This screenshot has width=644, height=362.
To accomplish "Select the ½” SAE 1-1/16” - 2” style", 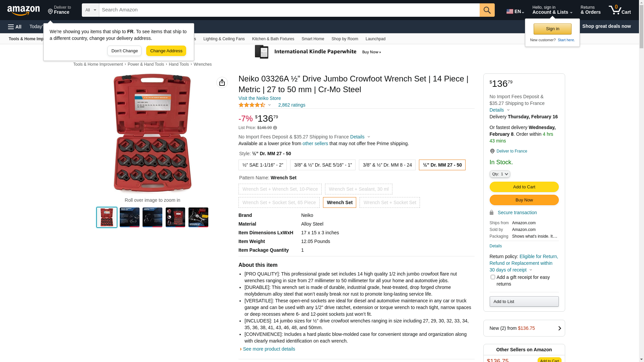I will pyautogui.click(x=263, y=165).
